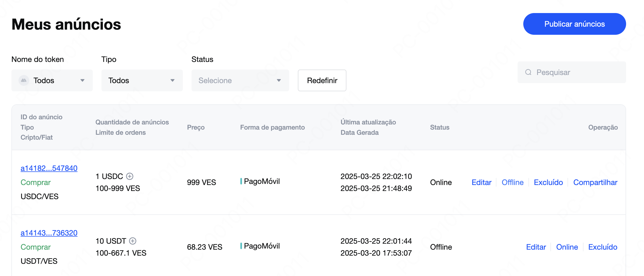Open the Nome do token dropdown
Viewport: 644px width, 276px height.
click(52, 80)
